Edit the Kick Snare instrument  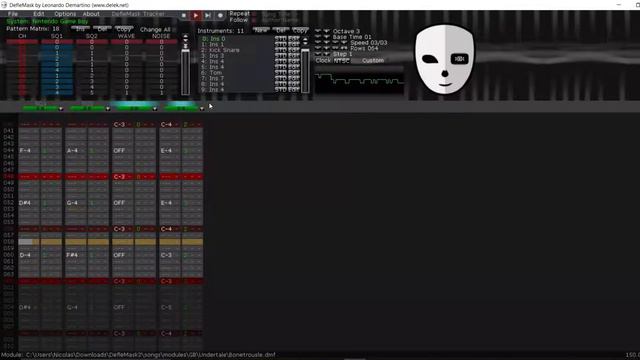(294, 50)
